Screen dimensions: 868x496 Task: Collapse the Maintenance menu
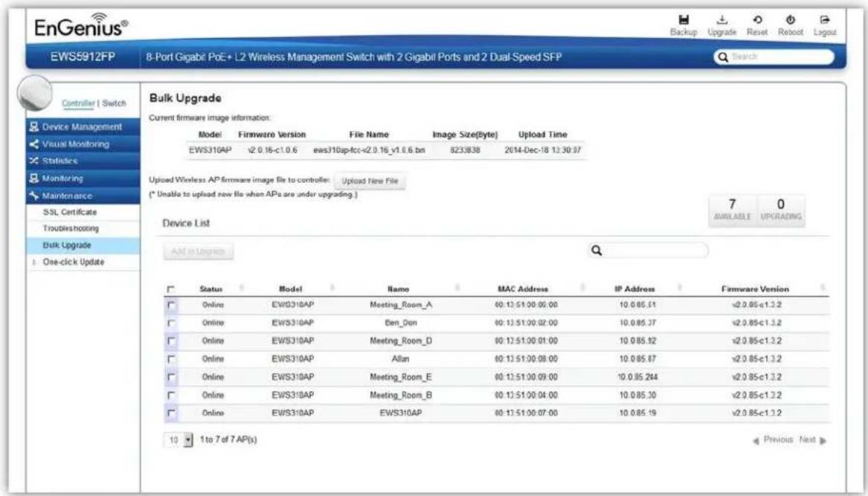83,196
